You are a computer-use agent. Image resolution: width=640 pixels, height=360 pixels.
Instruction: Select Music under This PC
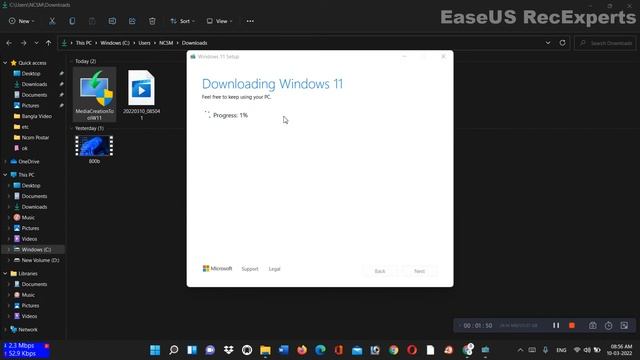point(24,218)
